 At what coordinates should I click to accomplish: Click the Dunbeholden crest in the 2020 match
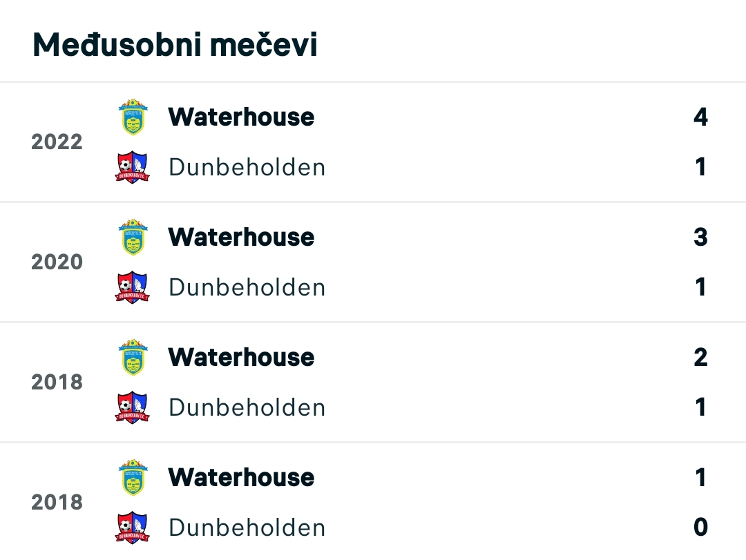pos(133,287)
